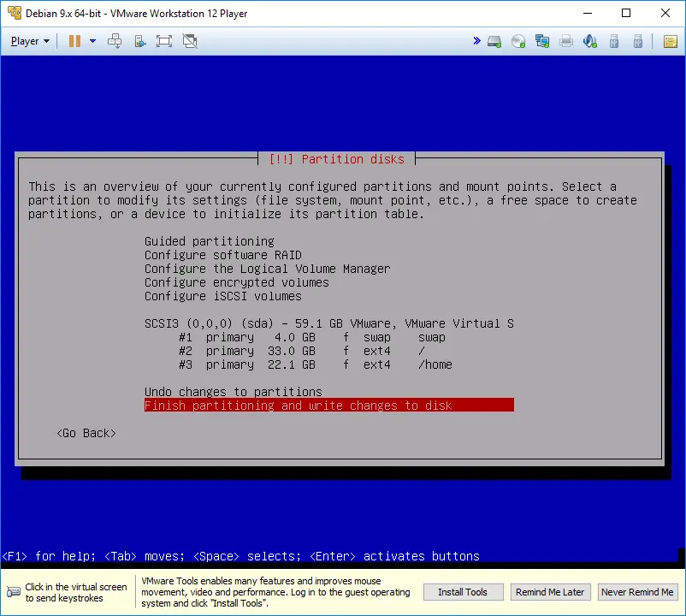
Task: Expand the devices chevron in toolbar
Action: [x=476, y=41]
